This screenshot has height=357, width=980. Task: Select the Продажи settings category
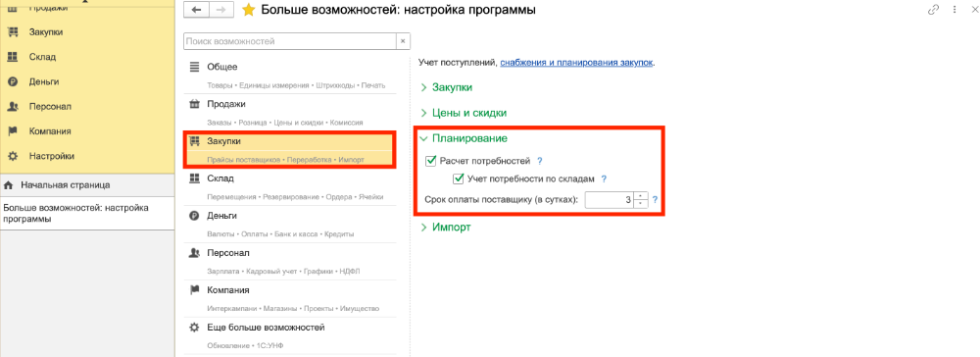290,113
